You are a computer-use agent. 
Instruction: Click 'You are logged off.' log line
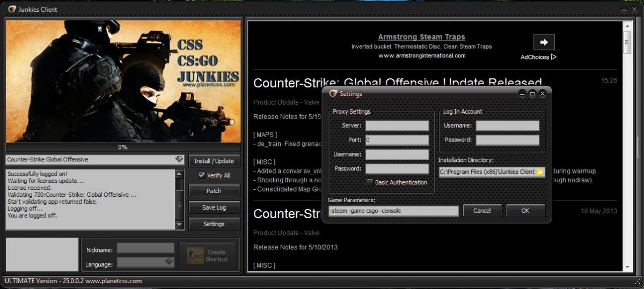[x=32, y=216]
